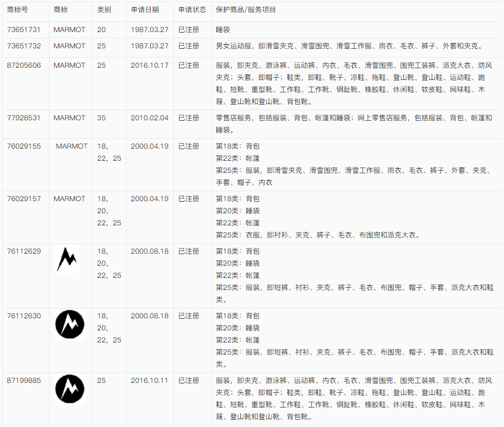This screenshot has width=504, height=427.
Task: Select the 商标 column header
Action: 60,9
